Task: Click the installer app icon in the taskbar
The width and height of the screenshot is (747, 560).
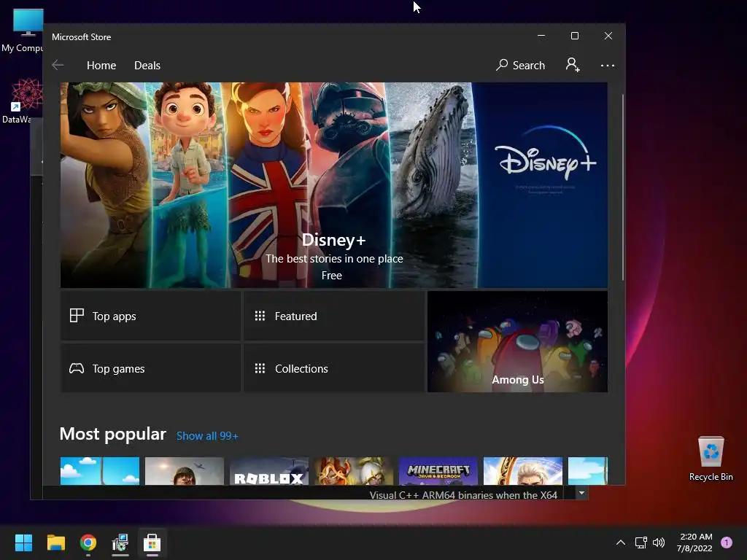Action: point(120,542)
